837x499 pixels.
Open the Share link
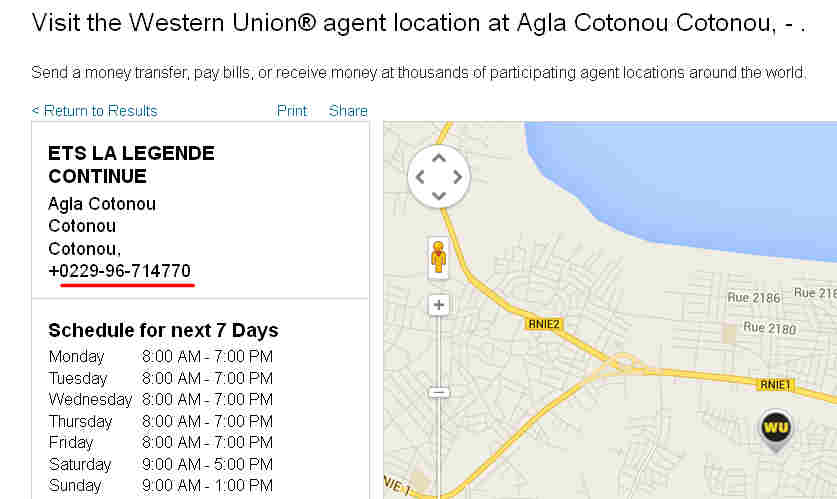click(348, 111)
